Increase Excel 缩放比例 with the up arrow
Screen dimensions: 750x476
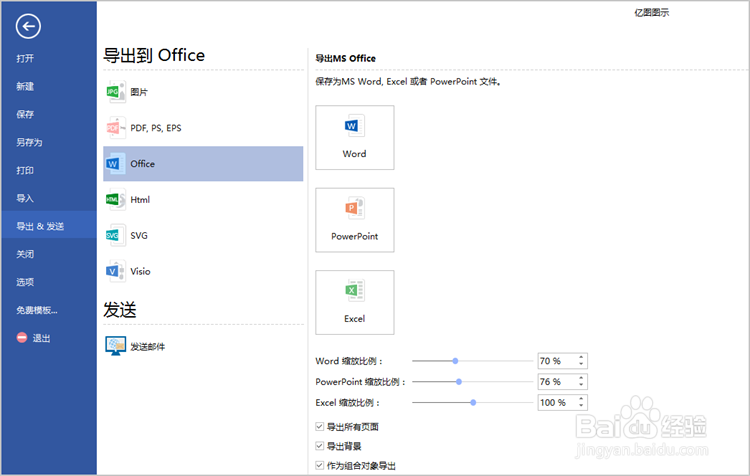coord(581,399)
